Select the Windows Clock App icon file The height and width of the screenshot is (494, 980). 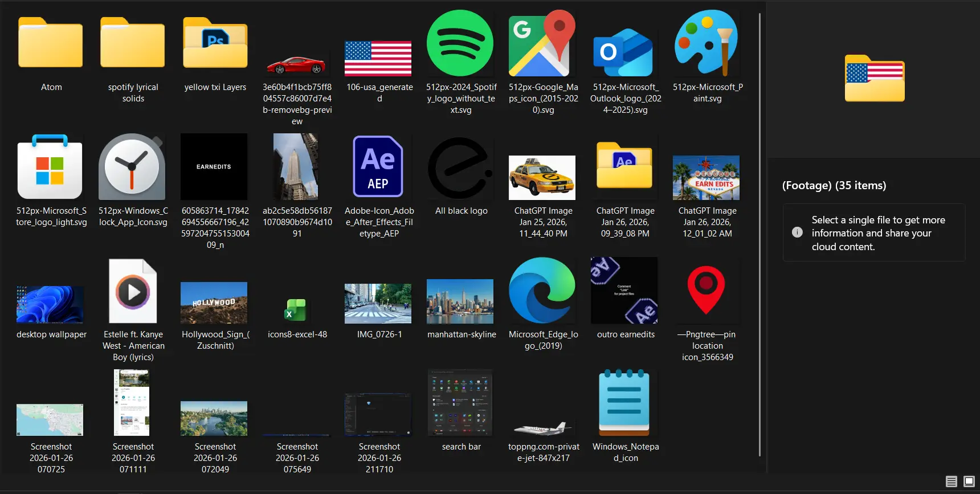132,167
